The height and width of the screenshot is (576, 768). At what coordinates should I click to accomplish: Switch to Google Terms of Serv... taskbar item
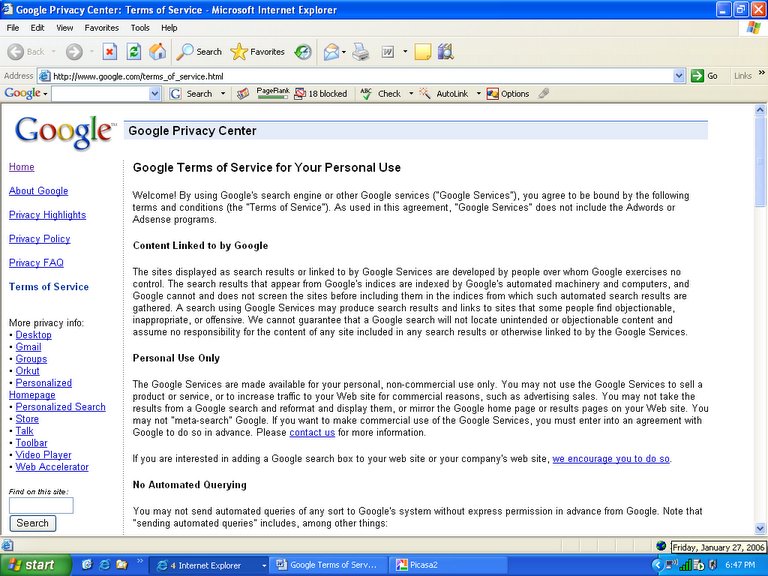click(330, 565)
